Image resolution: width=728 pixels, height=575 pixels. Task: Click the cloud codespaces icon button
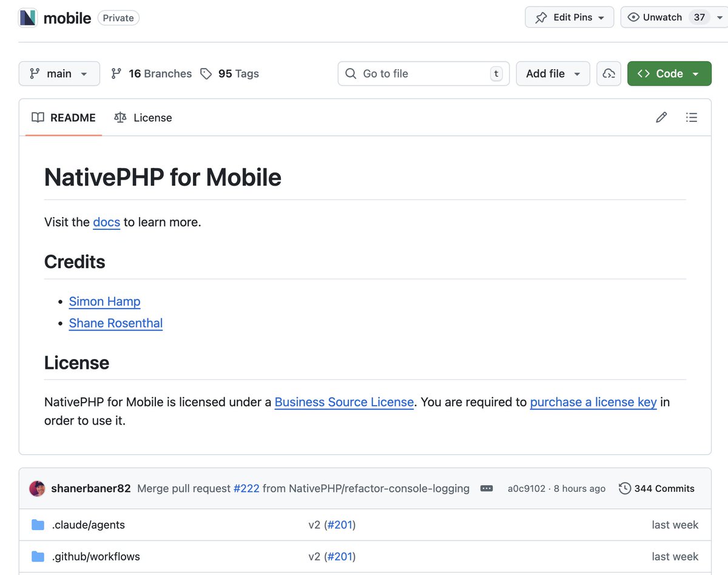tap(608, 73)
